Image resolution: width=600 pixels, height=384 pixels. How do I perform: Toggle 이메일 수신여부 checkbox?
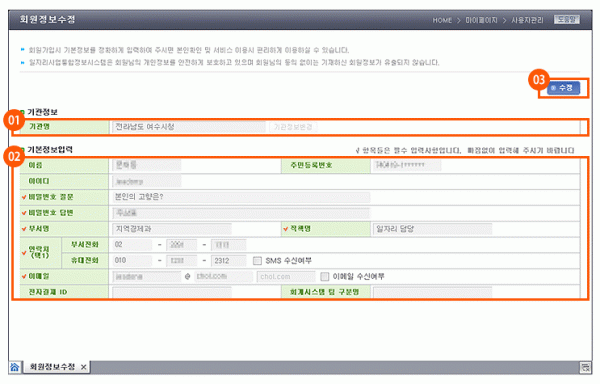point(324,276)
